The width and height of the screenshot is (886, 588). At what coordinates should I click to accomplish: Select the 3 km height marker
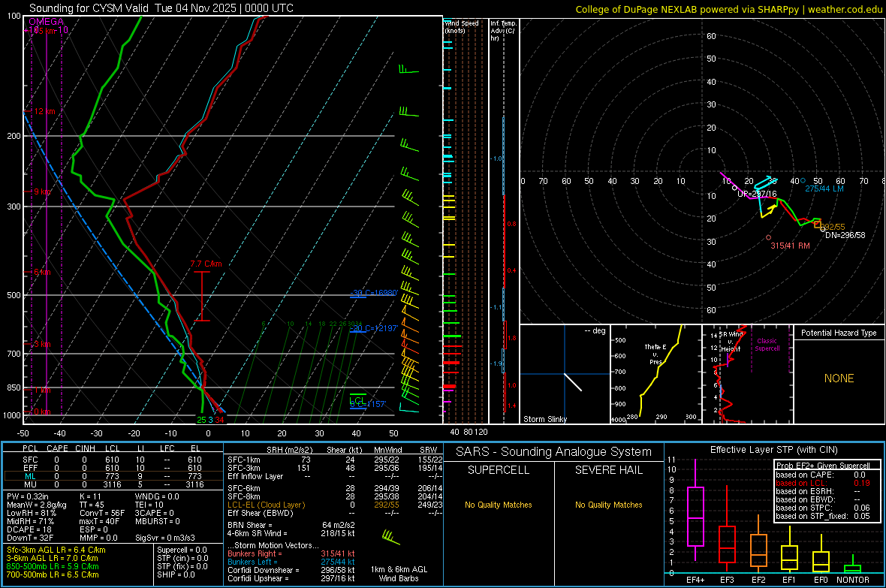[42, 344]
